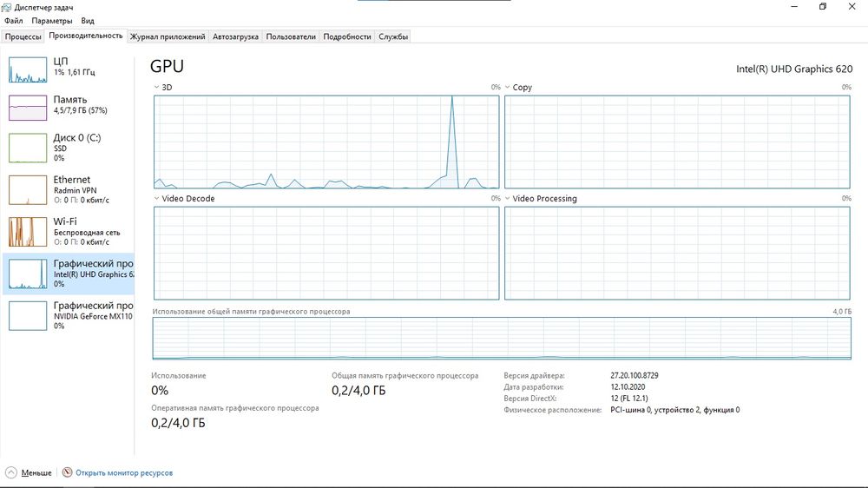The image size is (868, 488).
Task: Select Intel UHD Graphics GPU thumbnail
Action: tap(28, 274)
